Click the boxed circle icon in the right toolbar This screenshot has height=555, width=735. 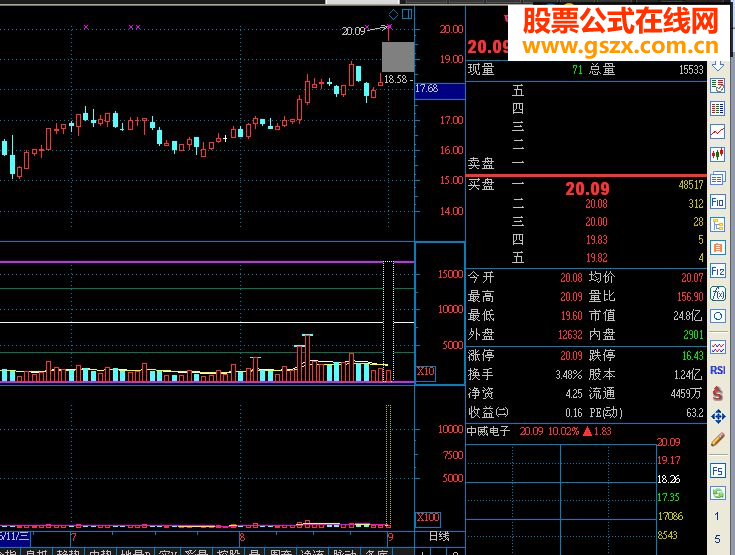click(x=718, y=316)
